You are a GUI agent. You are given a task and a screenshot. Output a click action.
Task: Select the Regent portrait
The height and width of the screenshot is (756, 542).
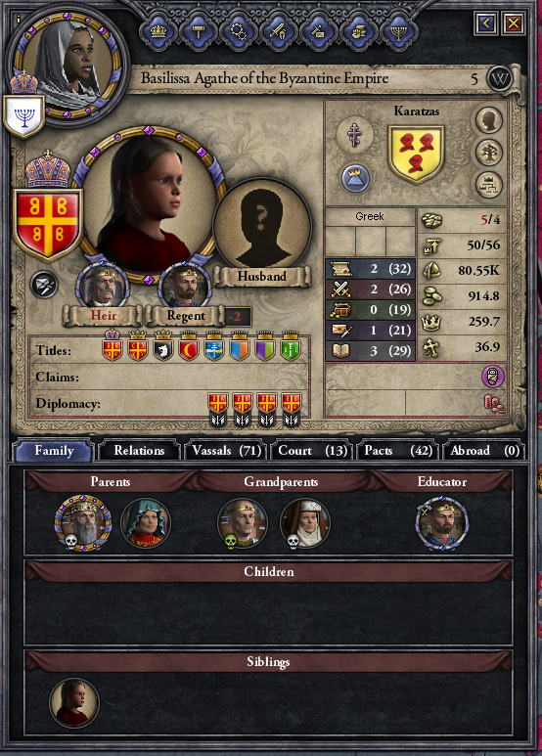[184, 287]
